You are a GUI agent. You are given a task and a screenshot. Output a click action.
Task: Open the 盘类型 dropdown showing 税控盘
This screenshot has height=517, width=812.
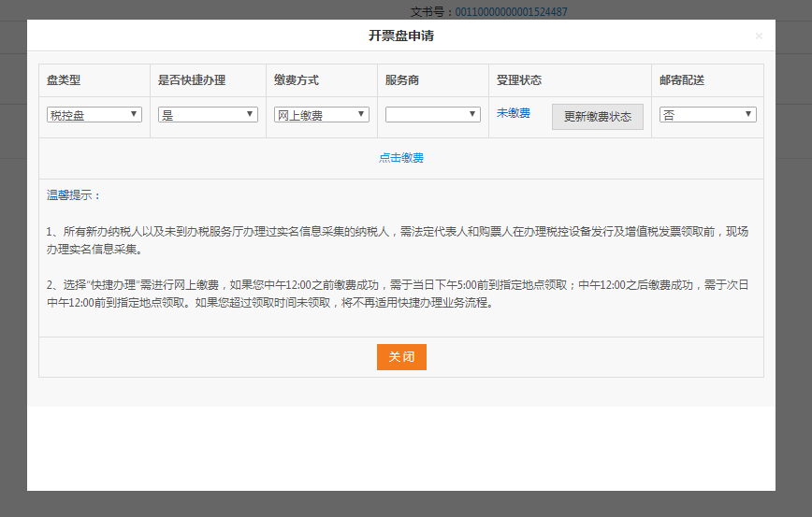click(94, 114)
